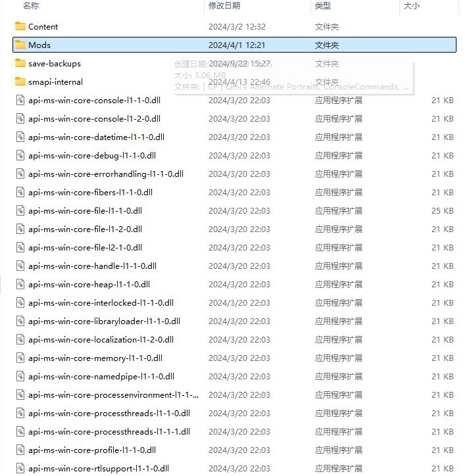This screenshot has width=469, height=476.
Task: Select file name api-ms-win-core-namedpipe-l1-1-0.dll
Action: click(x=101, y=377)
